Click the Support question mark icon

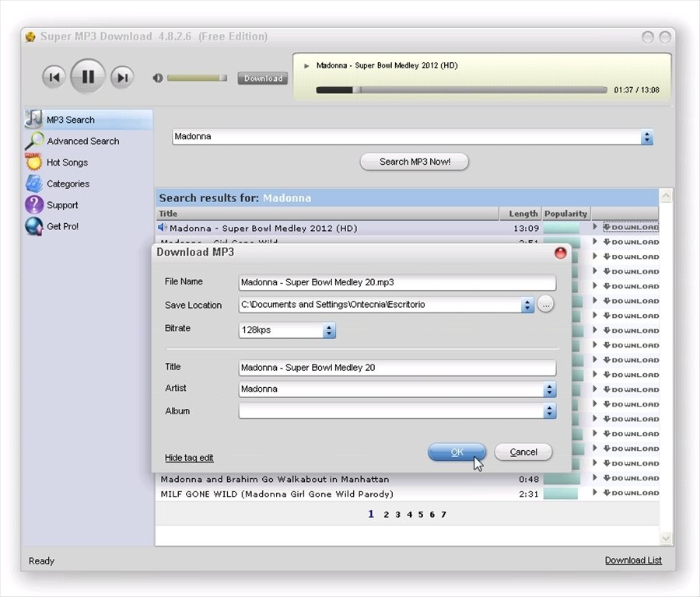[34, 204]
